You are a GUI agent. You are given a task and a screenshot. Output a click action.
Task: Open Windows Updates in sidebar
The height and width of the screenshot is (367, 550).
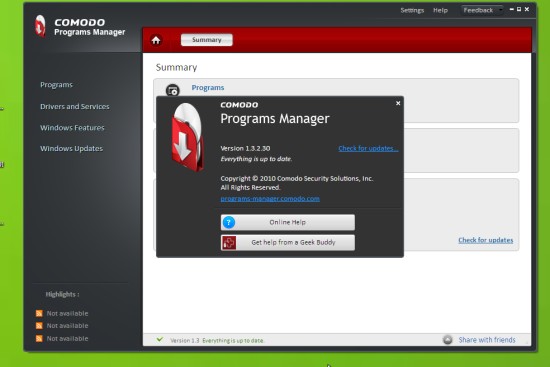[72, 149]
